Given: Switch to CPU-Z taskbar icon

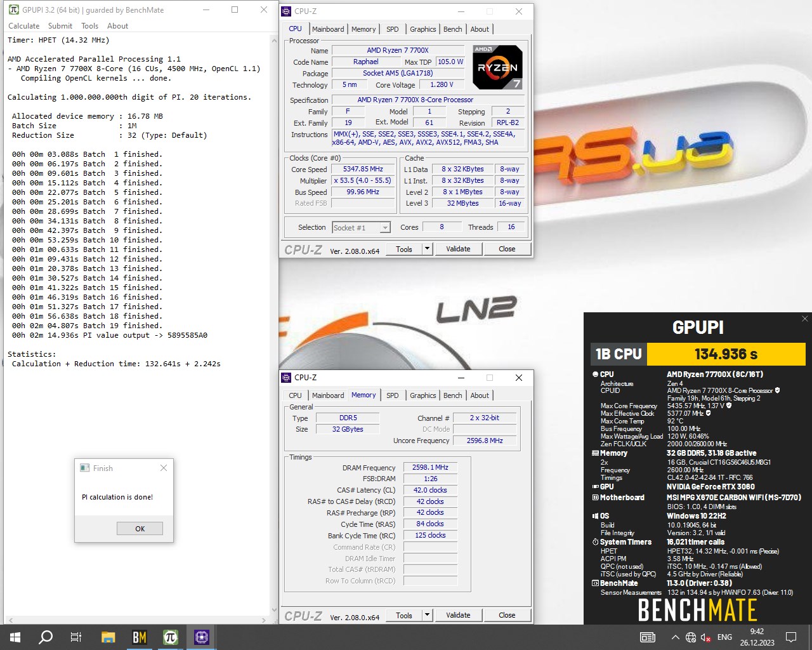Looking at the screenshot, I should [201, 637].
